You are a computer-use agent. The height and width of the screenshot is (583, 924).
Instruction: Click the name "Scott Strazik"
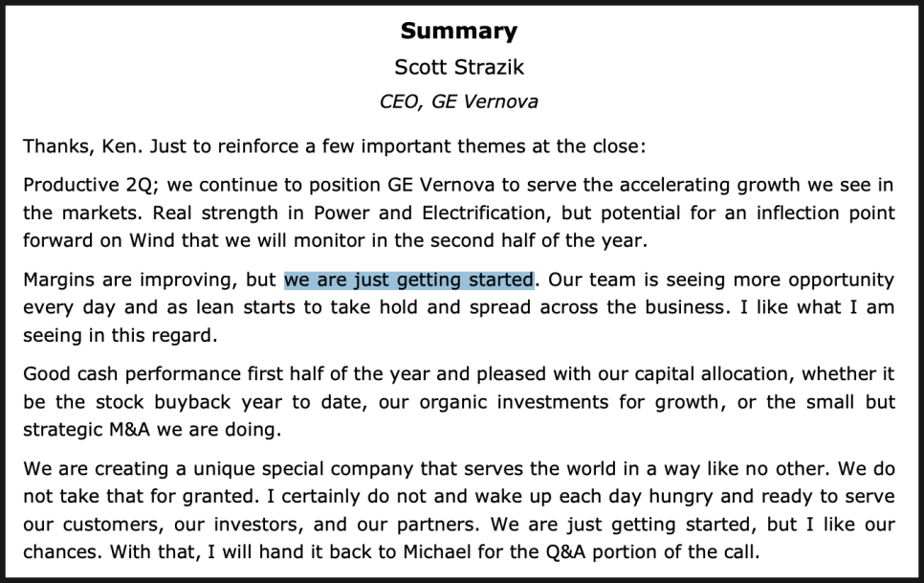point(459,67)
